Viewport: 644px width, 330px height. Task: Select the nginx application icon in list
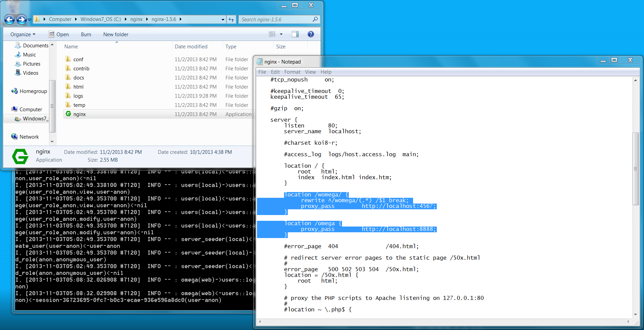pos(68,114)
